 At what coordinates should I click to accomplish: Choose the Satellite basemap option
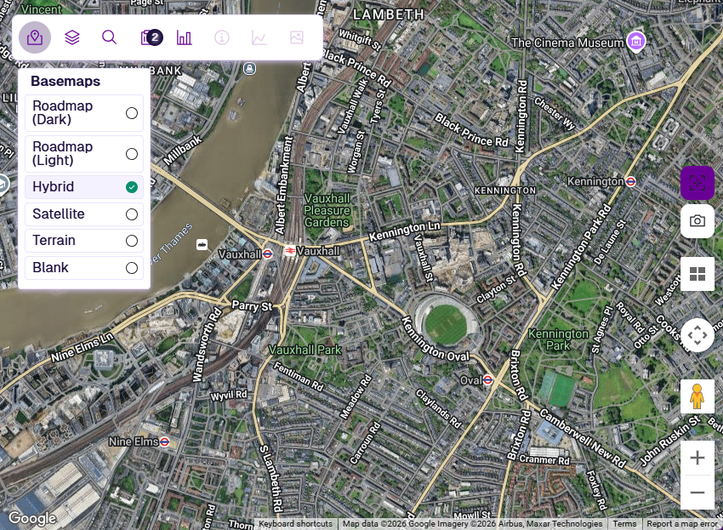click(x=84, y=214)
